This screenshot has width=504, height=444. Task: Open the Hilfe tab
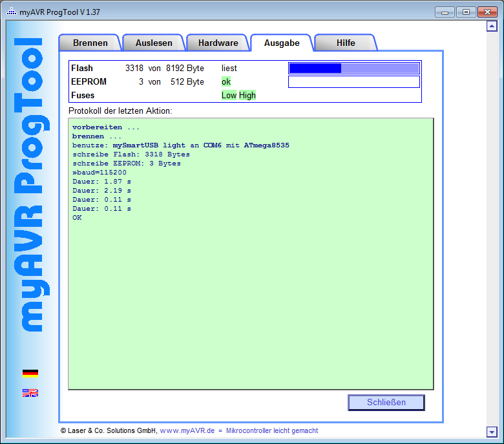(345, 43)
